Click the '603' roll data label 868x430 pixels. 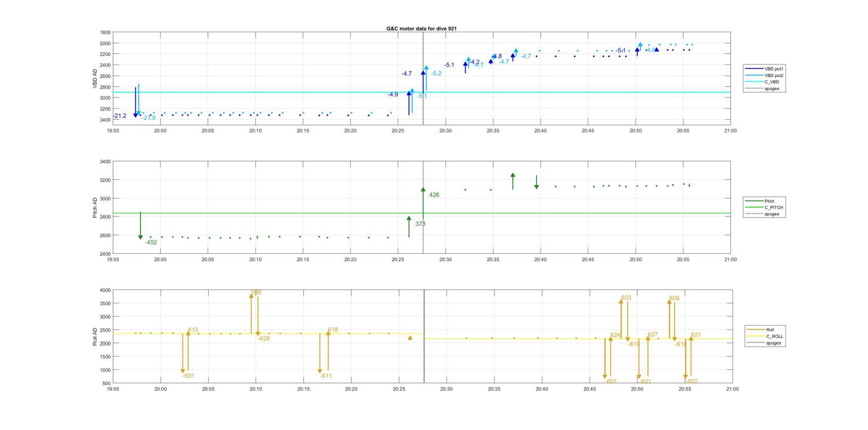626,298
